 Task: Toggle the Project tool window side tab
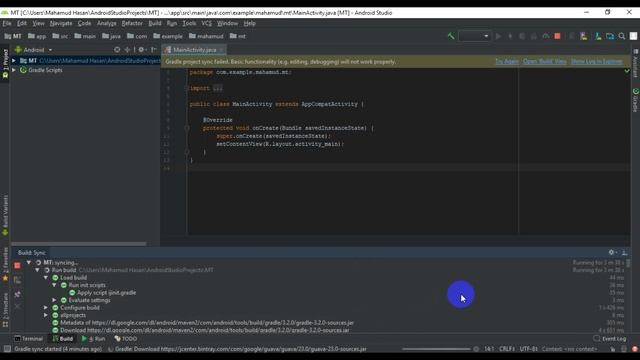(x=5, y=64)
